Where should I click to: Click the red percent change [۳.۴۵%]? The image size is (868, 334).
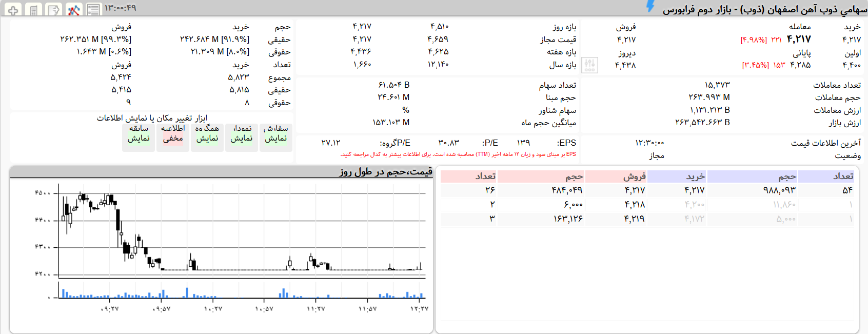point(755,65)
